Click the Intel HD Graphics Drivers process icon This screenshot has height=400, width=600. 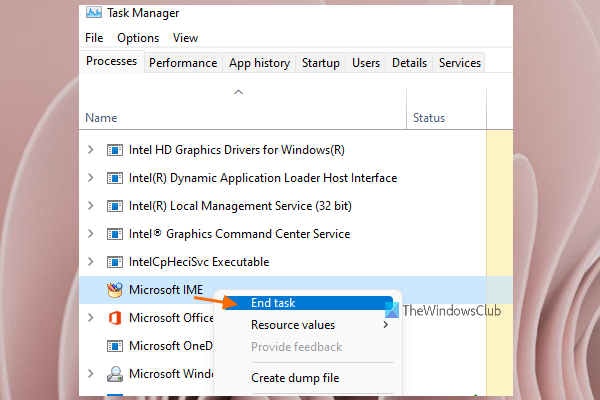pyautogui.click(x=115, y=150)
